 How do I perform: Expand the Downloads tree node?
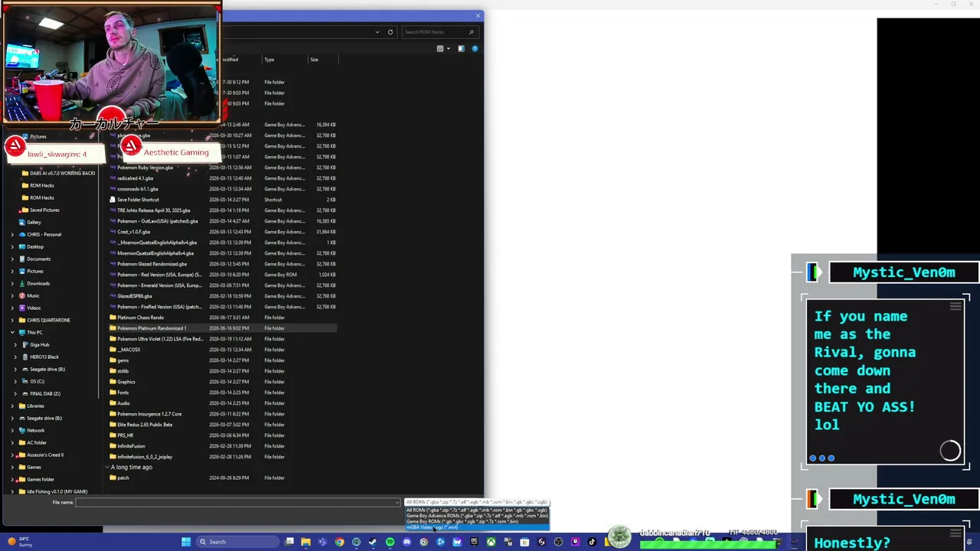(12, 283)
